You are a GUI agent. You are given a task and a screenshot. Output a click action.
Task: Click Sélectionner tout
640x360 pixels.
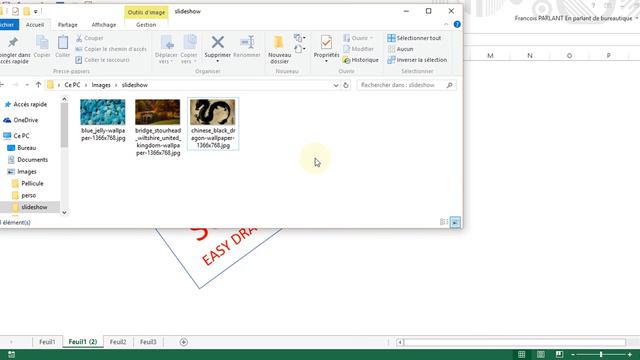414,38
